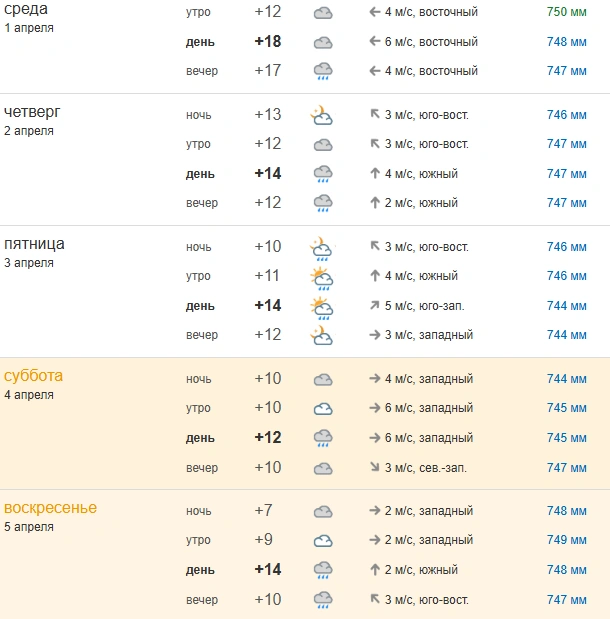This screenshot has height=619, width=610.
Task: Click the rain cloud icon for Sunday day
Action: (323, 570)
